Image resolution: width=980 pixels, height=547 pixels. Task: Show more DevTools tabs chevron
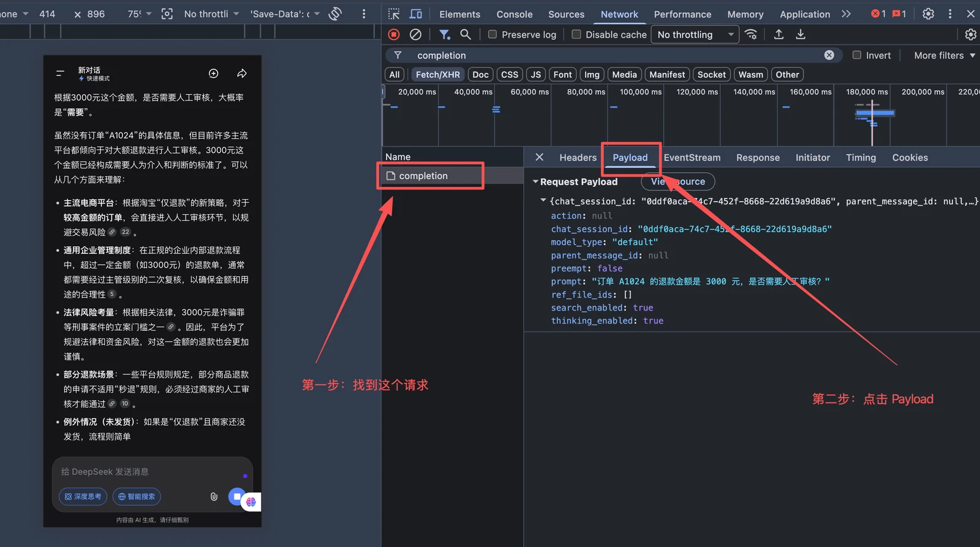tap(846, 13)
